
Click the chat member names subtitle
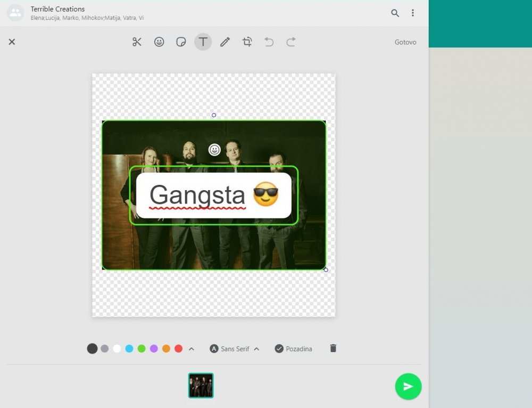(87, 18)
